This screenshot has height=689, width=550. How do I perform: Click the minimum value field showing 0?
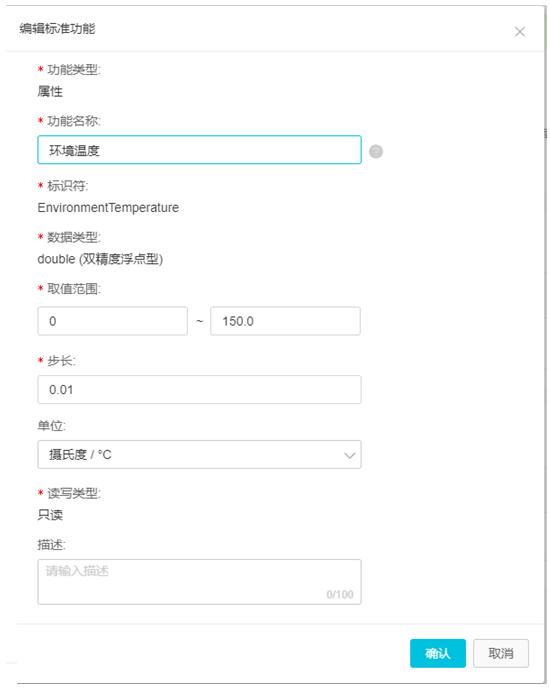pyautogui.click(x=112, y=321)
